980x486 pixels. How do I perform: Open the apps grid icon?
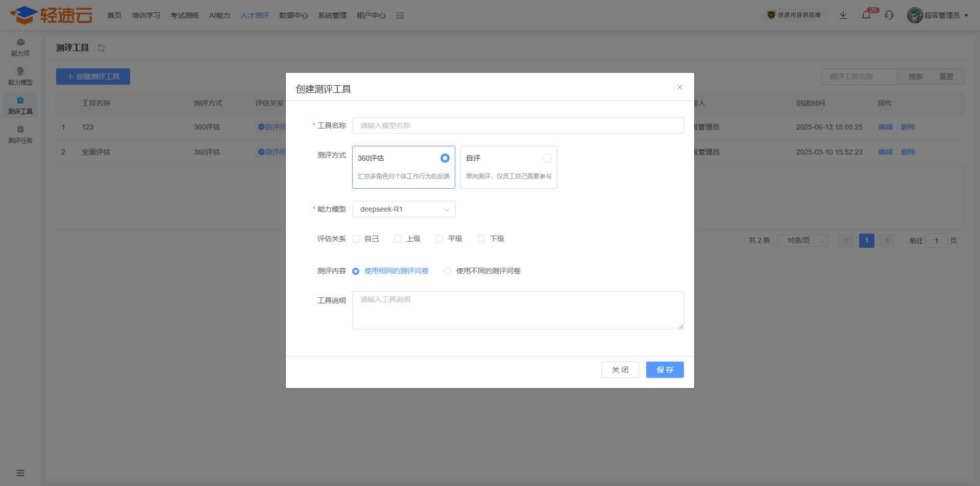400,15
